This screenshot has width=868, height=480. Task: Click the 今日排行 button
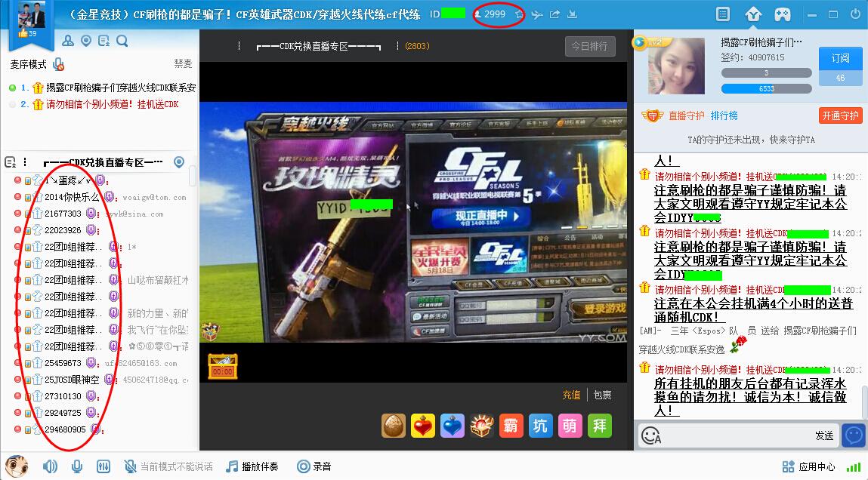[x=589, y=46]
